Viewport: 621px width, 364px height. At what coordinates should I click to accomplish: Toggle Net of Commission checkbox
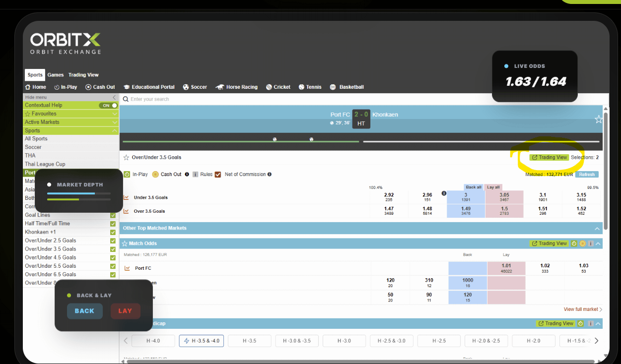218,174
